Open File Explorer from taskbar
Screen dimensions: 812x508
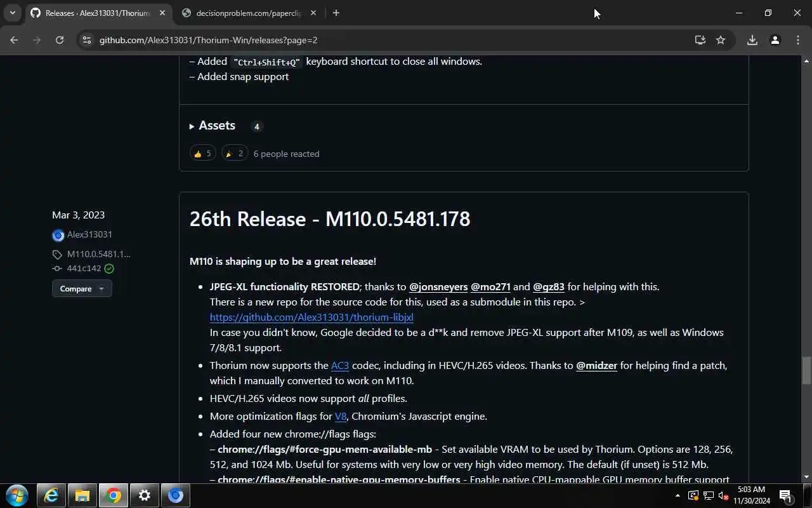[82, 495]
